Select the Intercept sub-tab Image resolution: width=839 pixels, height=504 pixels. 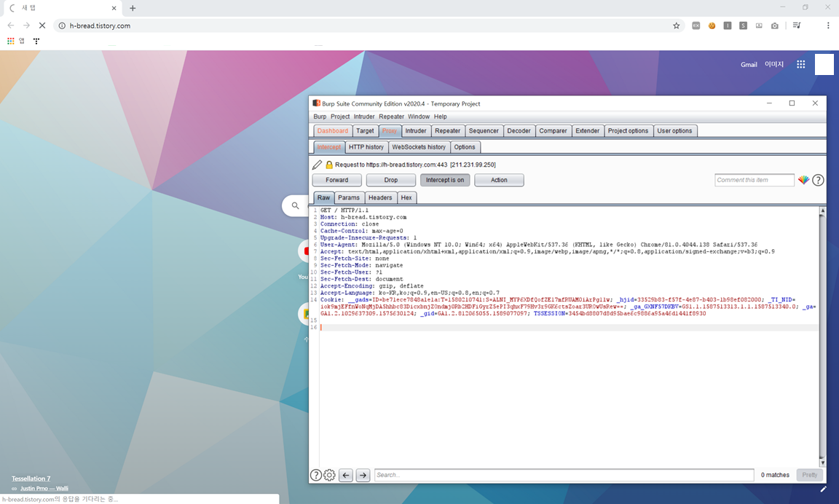pos(329,147)
